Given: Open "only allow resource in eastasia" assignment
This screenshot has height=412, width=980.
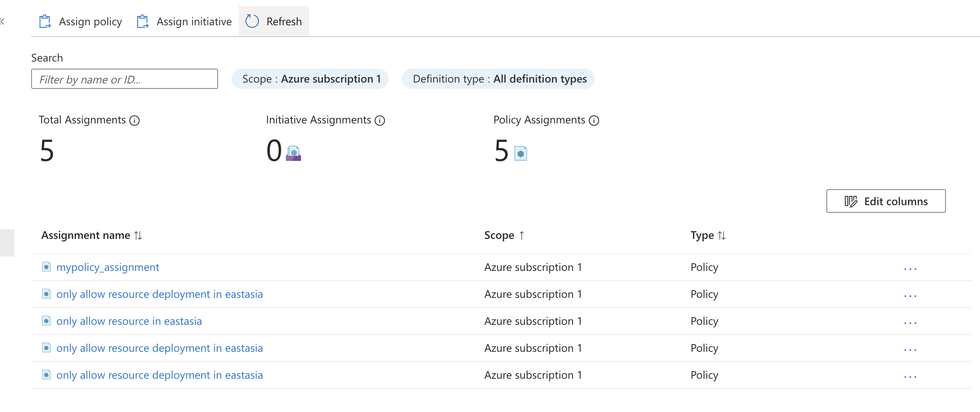Looking at the screenshot, I should point(129,321).
